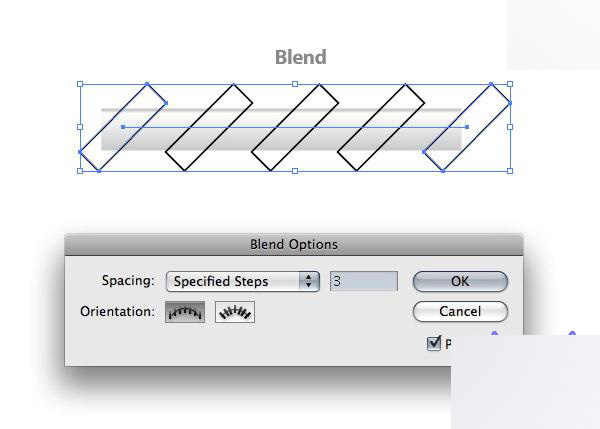The image size is (600, 429).
Task: Click bottom-right bounding box handle
Action: point(510,170)
